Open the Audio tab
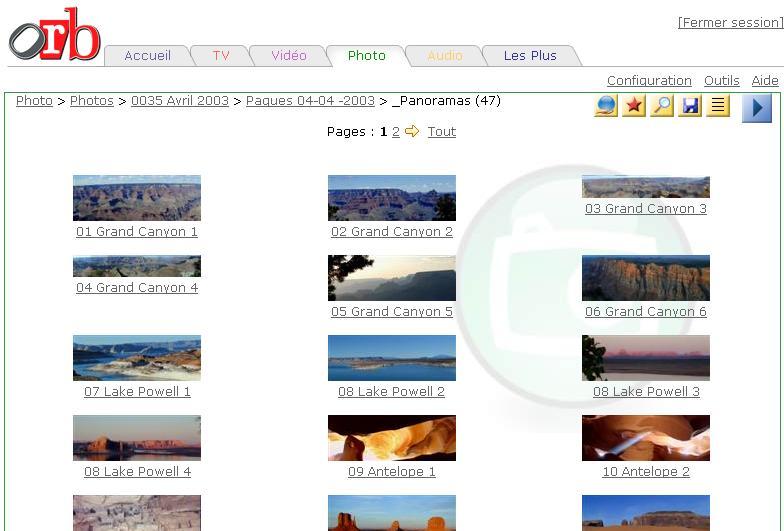784x531 pixels. click(444, 56)
